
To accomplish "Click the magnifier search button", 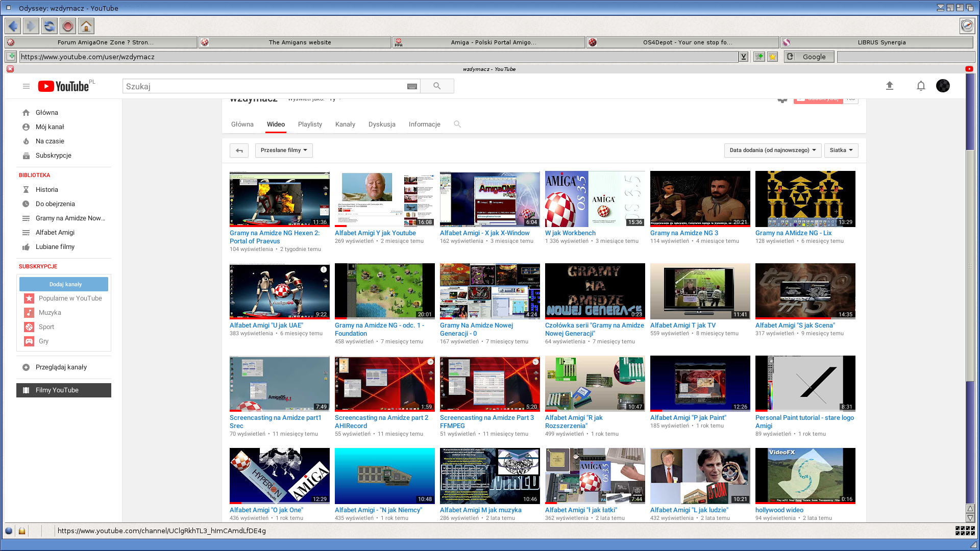I will [x=437, y=86].
